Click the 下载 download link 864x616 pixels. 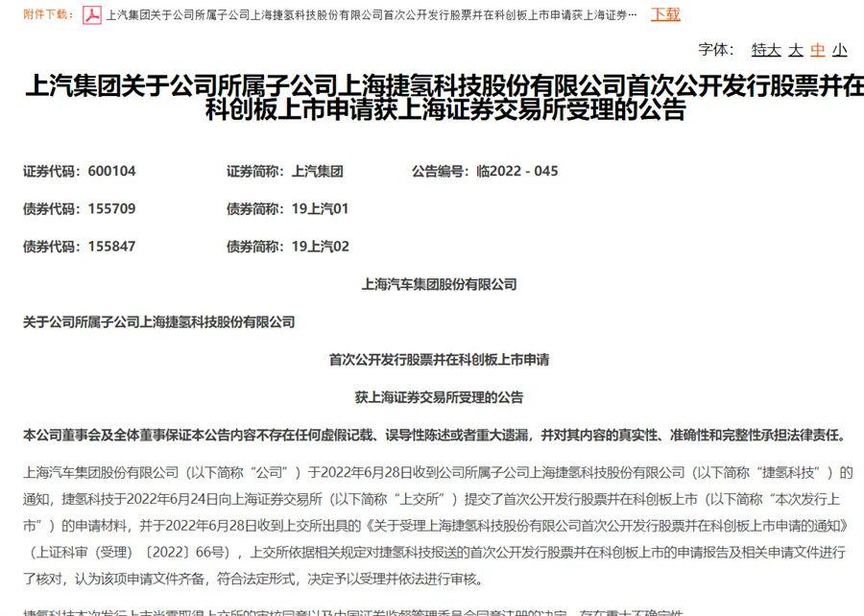click(665, 14)
